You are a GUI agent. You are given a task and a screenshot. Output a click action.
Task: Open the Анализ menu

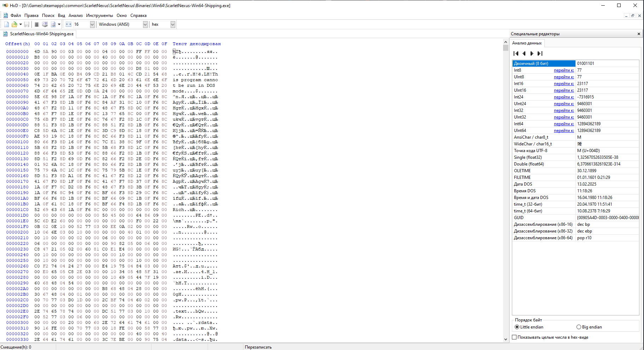point(76,16)
